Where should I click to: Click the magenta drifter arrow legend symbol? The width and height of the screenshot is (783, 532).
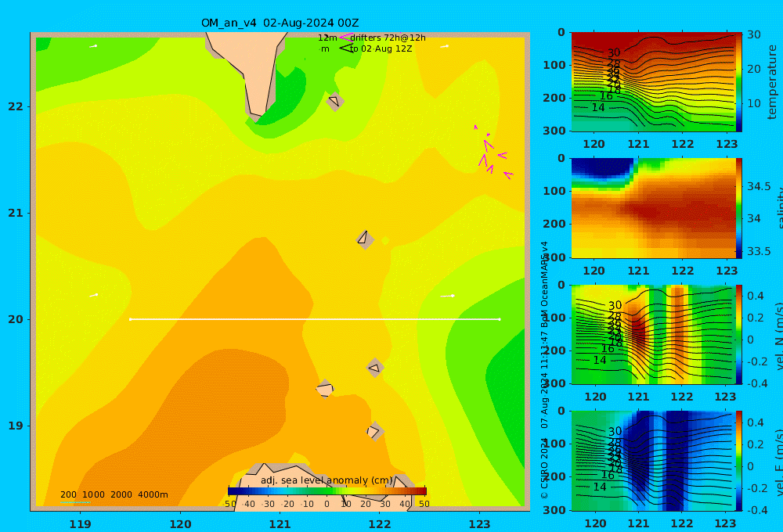coord(346,37)
